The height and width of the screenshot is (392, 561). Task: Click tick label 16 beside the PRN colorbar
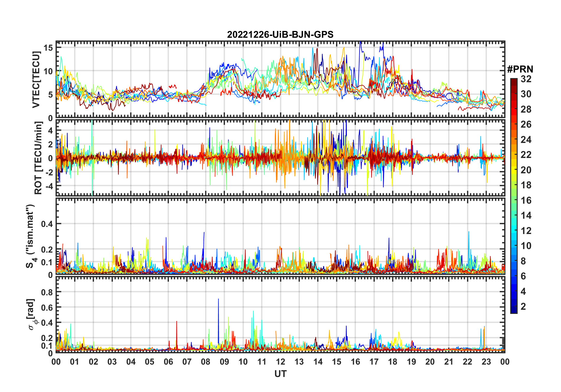(526, 200)
